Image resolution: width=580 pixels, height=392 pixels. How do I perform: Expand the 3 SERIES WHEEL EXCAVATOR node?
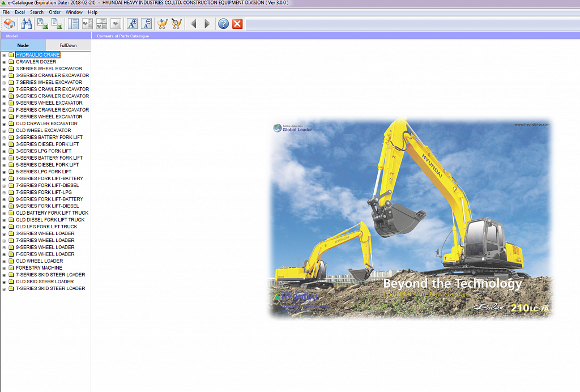coord(4,69)
